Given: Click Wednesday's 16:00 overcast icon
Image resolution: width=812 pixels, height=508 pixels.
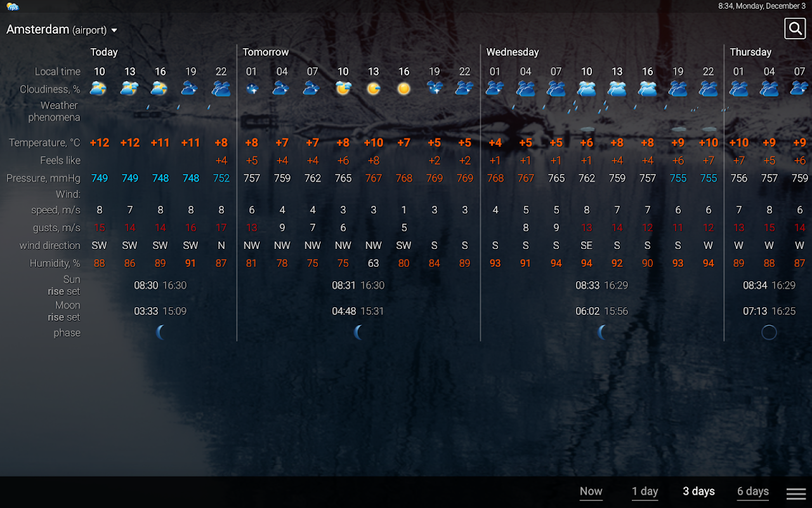Looking at the screenshot, I should (x=648, y=88).
